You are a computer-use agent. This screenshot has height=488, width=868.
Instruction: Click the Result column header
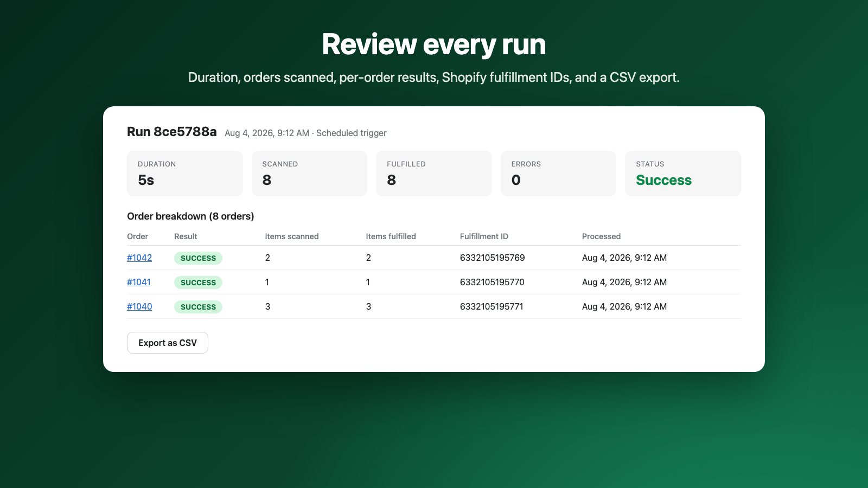tap(186, 236)
